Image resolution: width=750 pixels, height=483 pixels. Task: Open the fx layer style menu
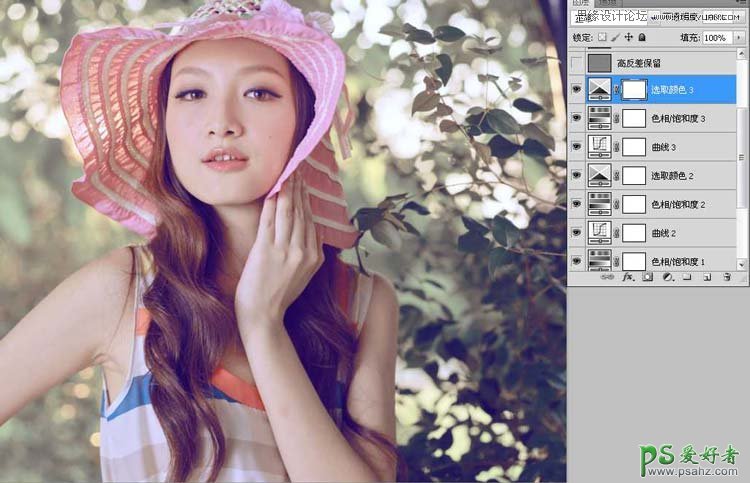point(628,277)
